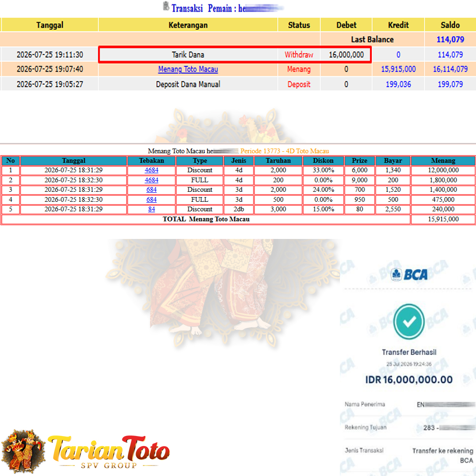
Task: Click the 12,000,000 winning amount
Action: [443, 170]
